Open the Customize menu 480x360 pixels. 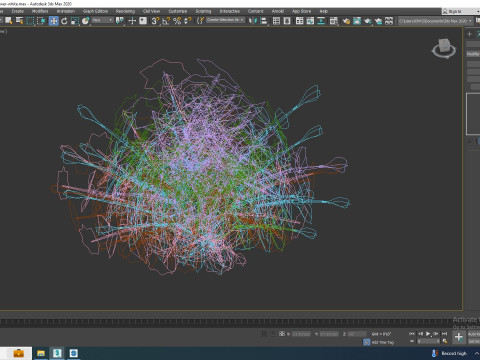[178, 11]
